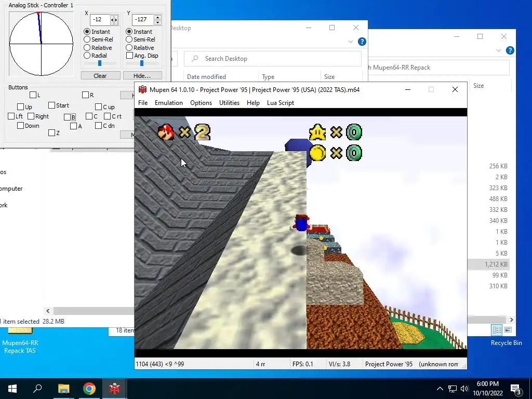
Task: Open the Lua Script menu
Action: pos(281,103)
